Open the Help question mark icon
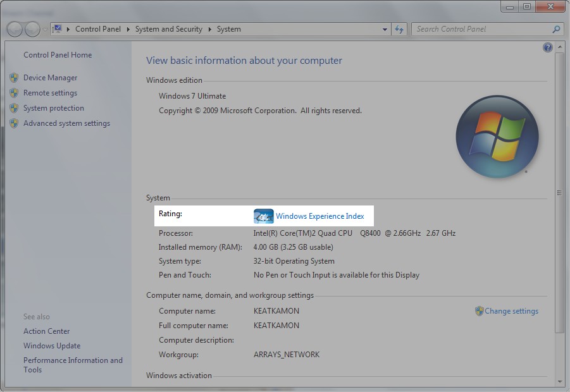Viewport: 570px width, 392px height. 547,47
